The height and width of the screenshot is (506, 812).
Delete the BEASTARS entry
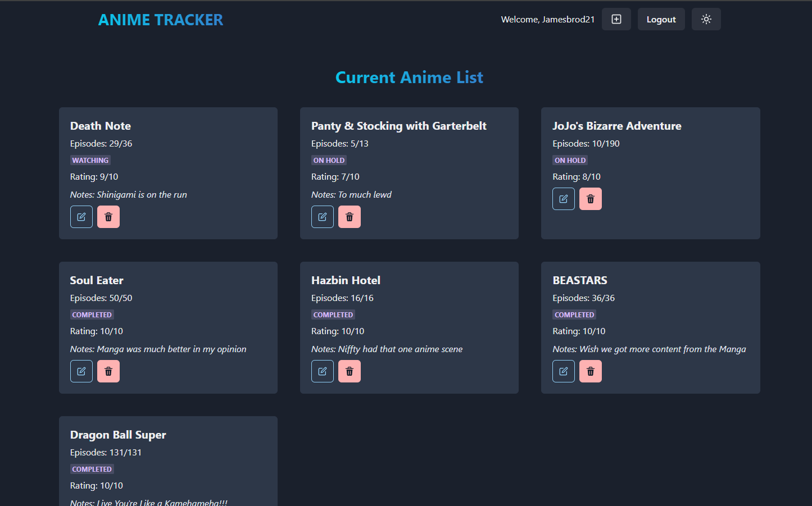pyautogui.click(x=591, y=371)
